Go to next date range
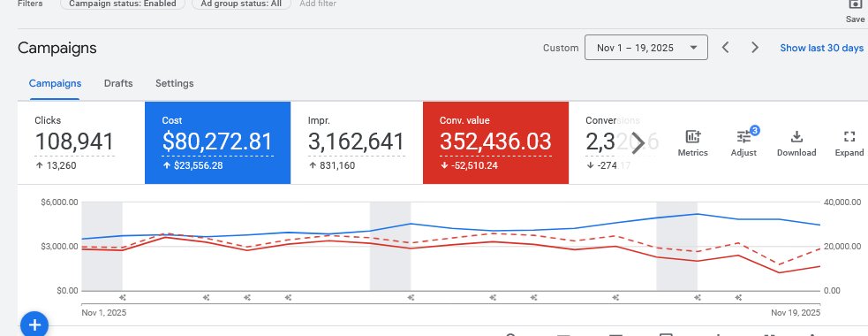 [754, 48]
